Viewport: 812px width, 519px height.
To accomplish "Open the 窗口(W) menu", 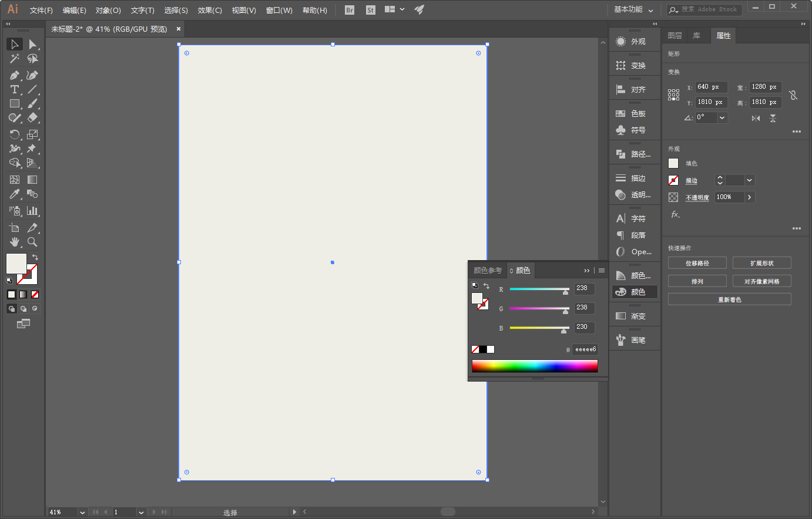I will tap(279, 11).
